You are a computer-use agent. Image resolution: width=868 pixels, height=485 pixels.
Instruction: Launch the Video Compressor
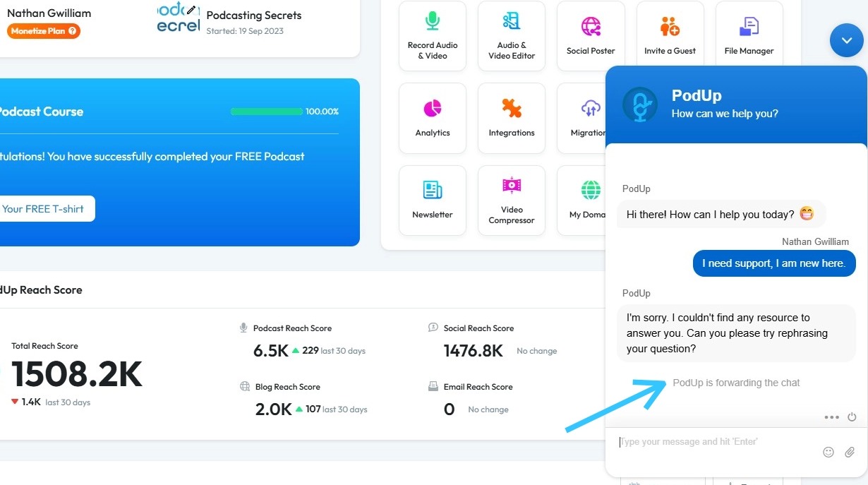(x=512, y=200)
